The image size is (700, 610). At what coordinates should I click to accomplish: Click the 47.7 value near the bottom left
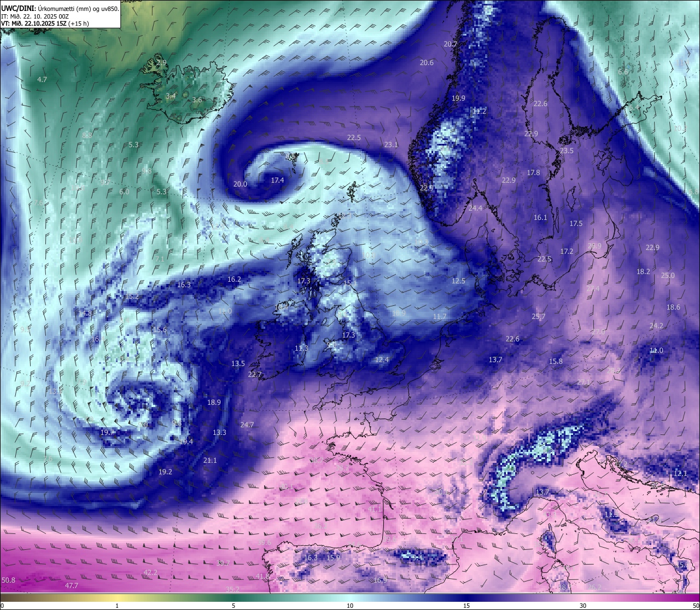[x=72, y=586]
